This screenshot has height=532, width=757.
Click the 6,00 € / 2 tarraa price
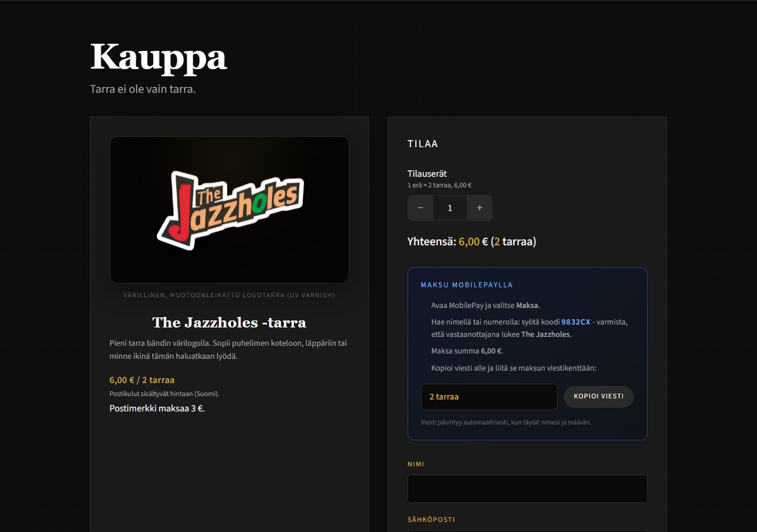[142, 380]
